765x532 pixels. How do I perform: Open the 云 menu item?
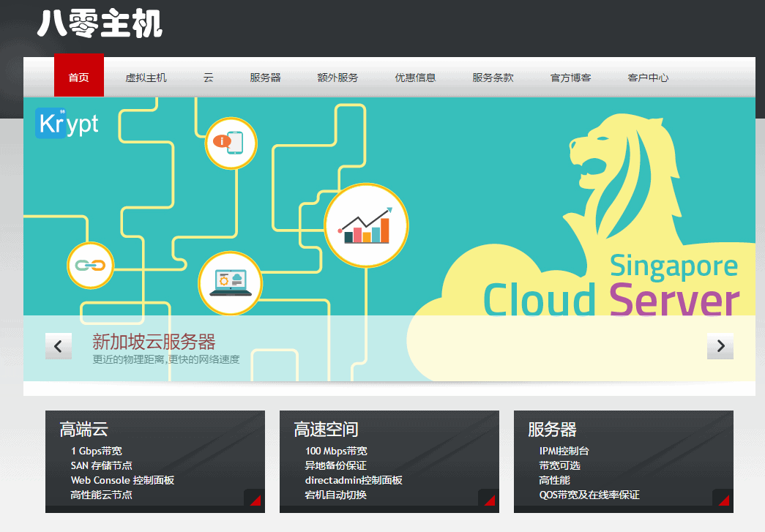209,78
